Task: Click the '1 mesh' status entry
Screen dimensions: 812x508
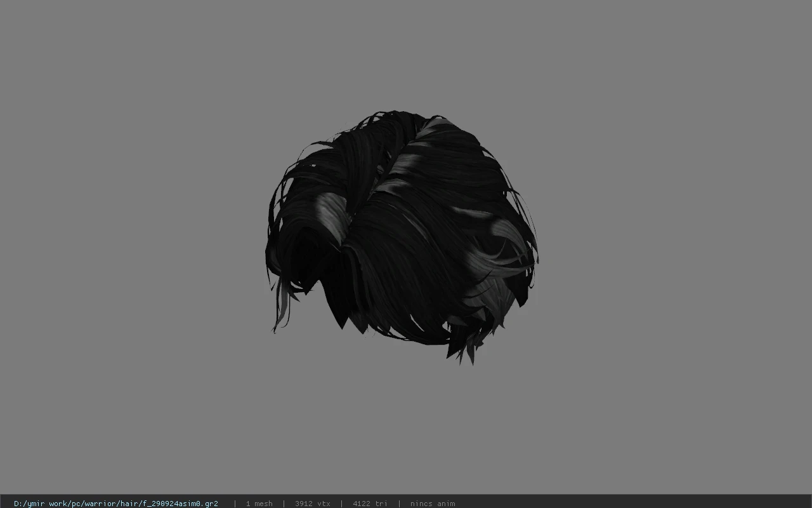Action: coord(259,504)
